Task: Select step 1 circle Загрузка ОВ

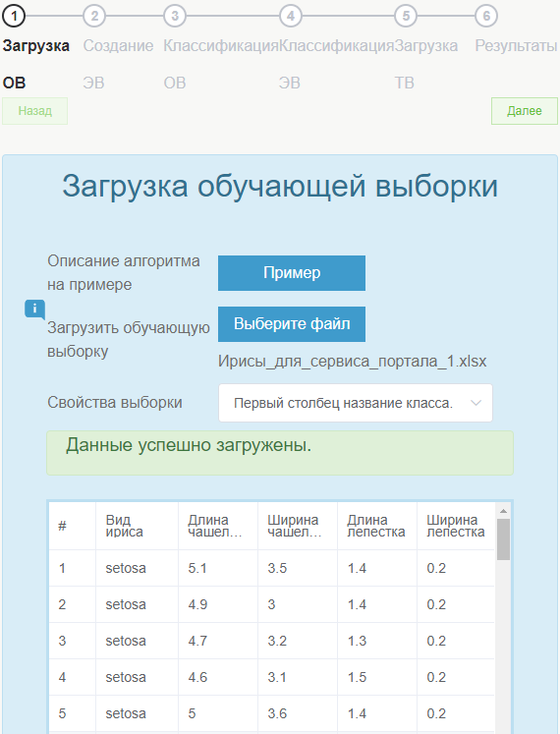Action: pyautogui.click(x=14, y=16)
